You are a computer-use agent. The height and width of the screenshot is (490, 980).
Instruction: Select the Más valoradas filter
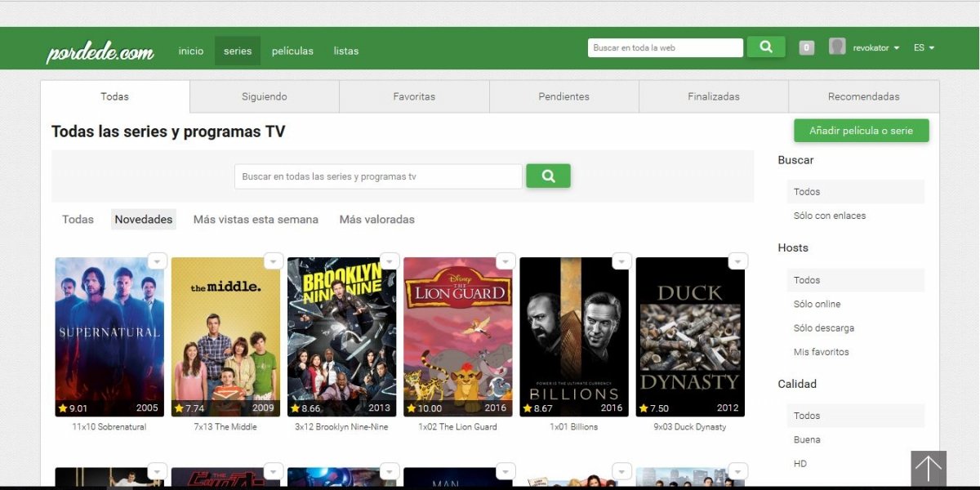[x=377, y=220]
